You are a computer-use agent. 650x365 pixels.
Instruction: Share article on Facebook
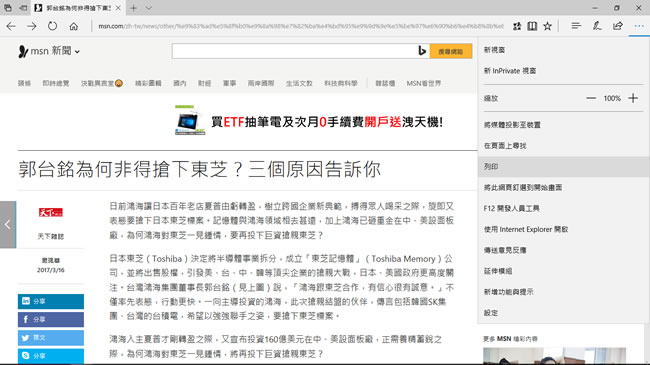point(51,319)
